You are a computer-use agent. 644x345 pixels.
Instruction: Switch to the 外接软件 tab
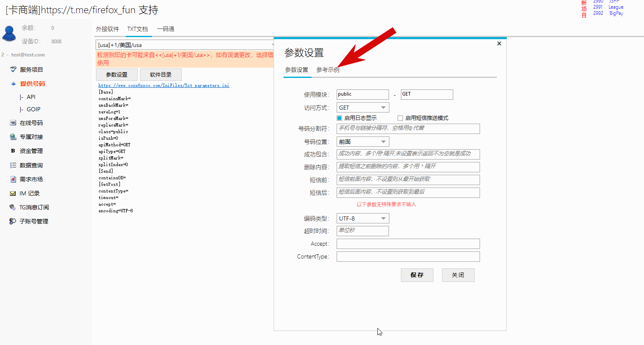point(108,29)
